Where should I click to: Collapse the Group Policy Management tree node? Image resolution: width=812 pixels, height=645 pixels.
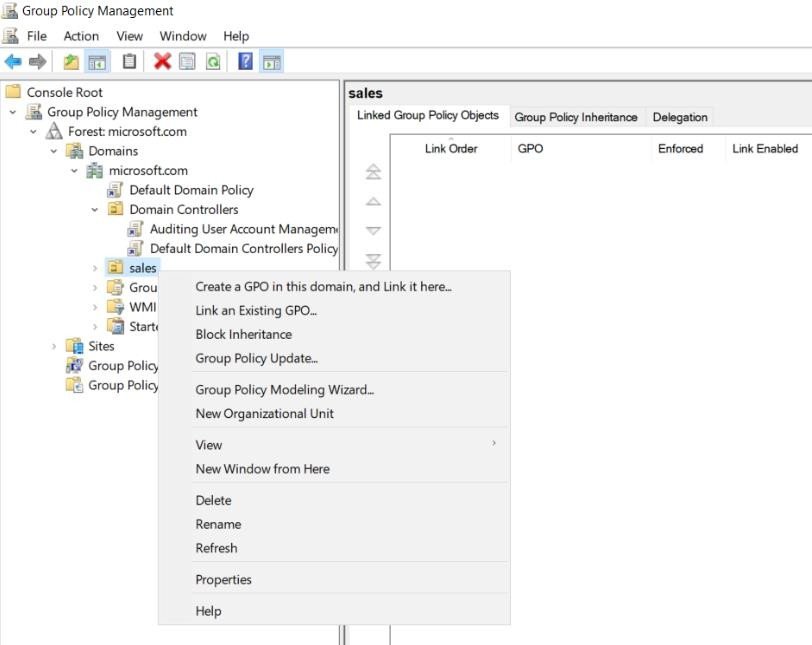coord(13,112)
